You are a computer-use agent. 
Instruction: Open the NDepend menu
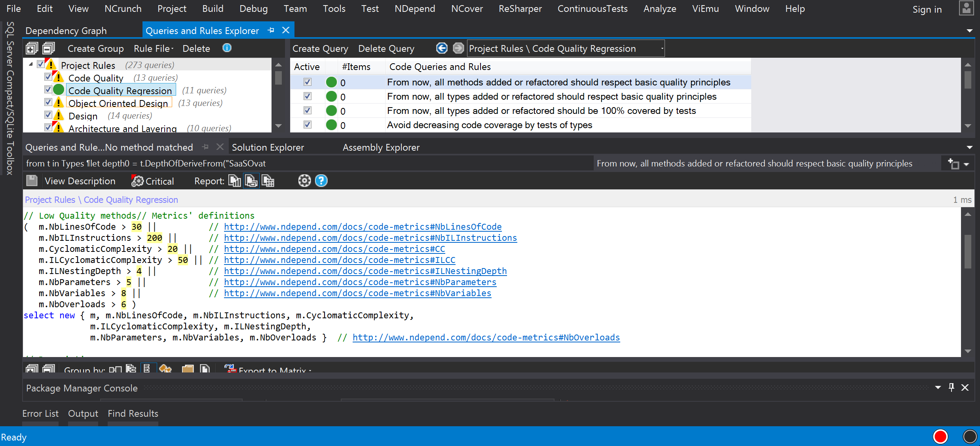point(415,8)
